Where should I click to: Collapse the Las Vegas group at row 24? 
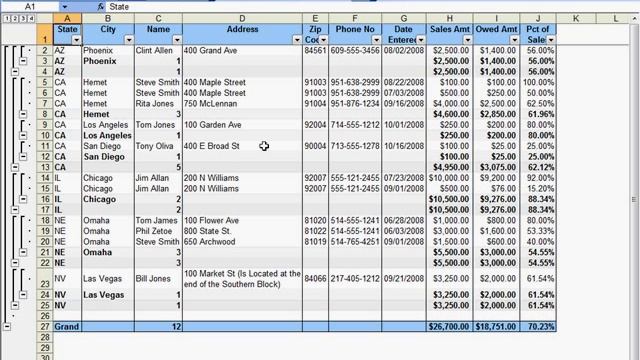coord(23,295)
